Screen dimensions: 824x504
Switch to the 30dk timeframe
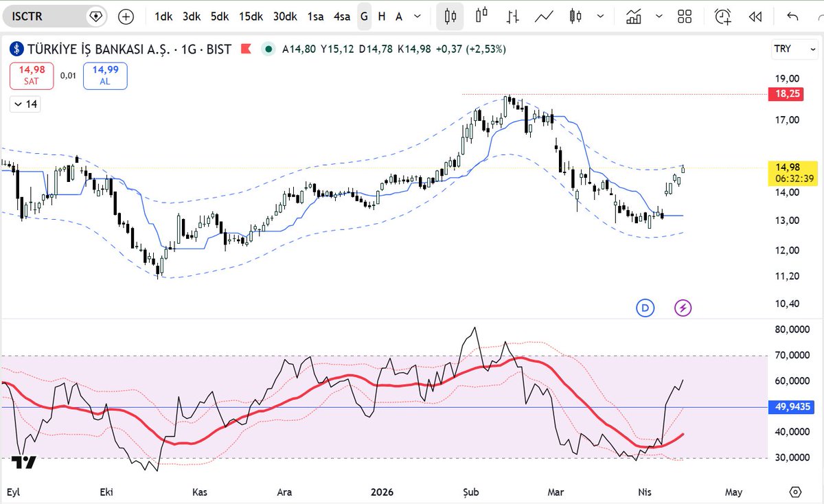[x=285, y=16]
